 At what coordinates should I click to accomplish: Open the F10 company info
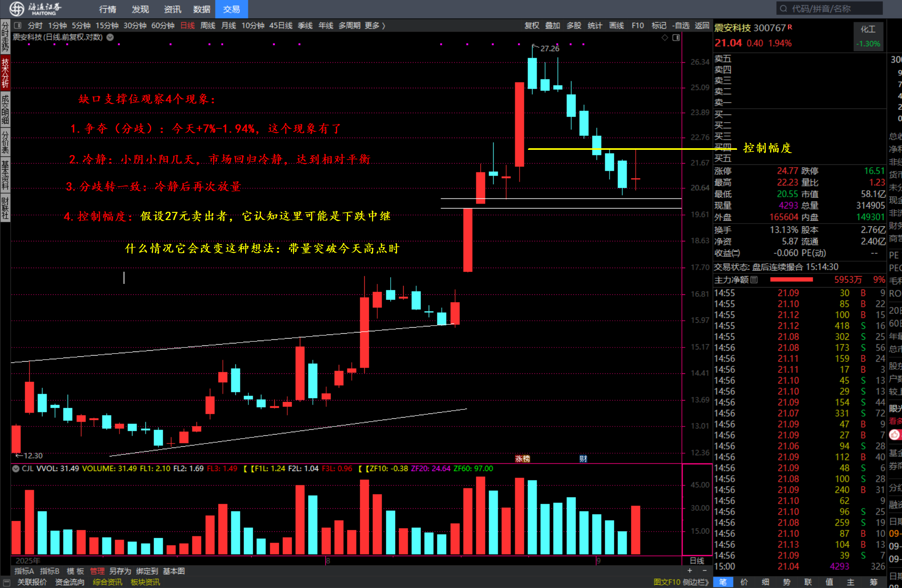(638, 26)
